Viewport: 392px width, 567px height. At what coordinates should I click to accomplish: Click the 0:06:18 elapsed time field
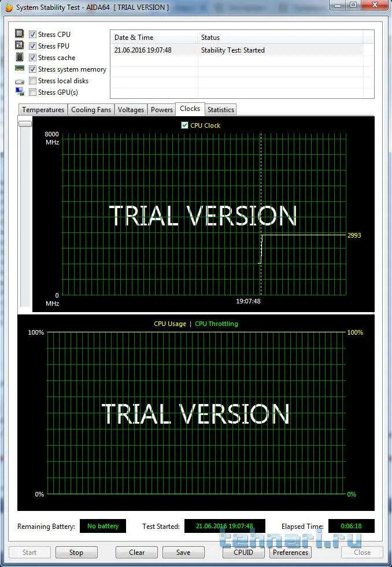click(351, 526)
